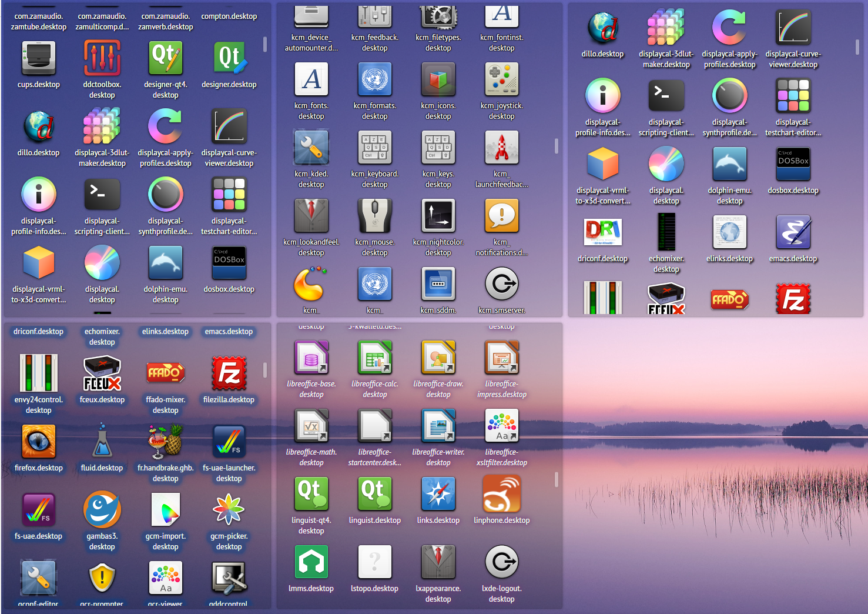The width and height of the screenshot is (868, 614).
Task: Click lxde-logout.desktop
Action: [502, 562]
